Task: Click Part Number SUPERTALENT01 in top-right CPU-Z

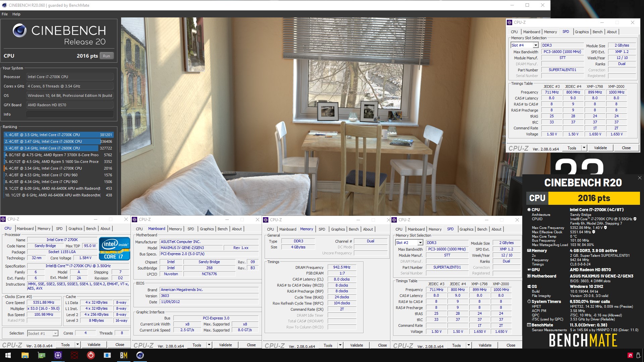Action: click(x=562, y=70)
